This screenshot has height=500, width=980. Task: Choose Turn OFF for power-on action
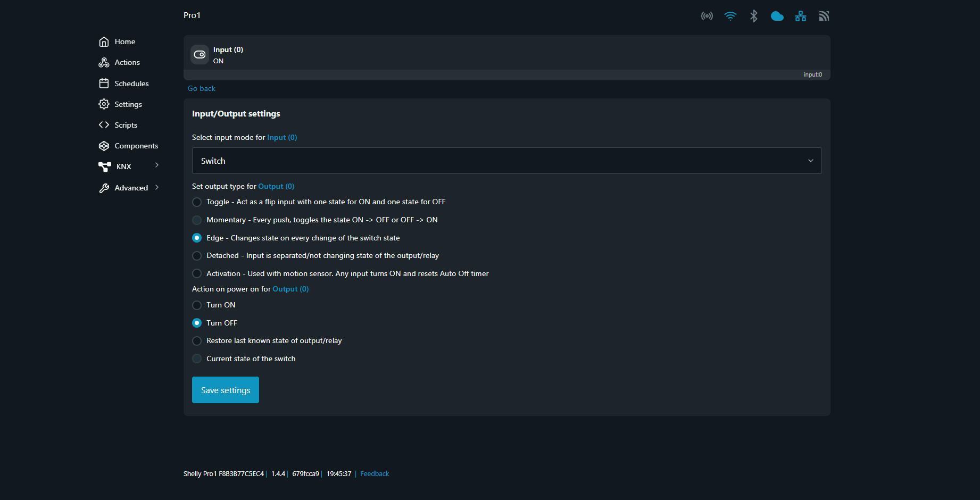pos(197,323)
